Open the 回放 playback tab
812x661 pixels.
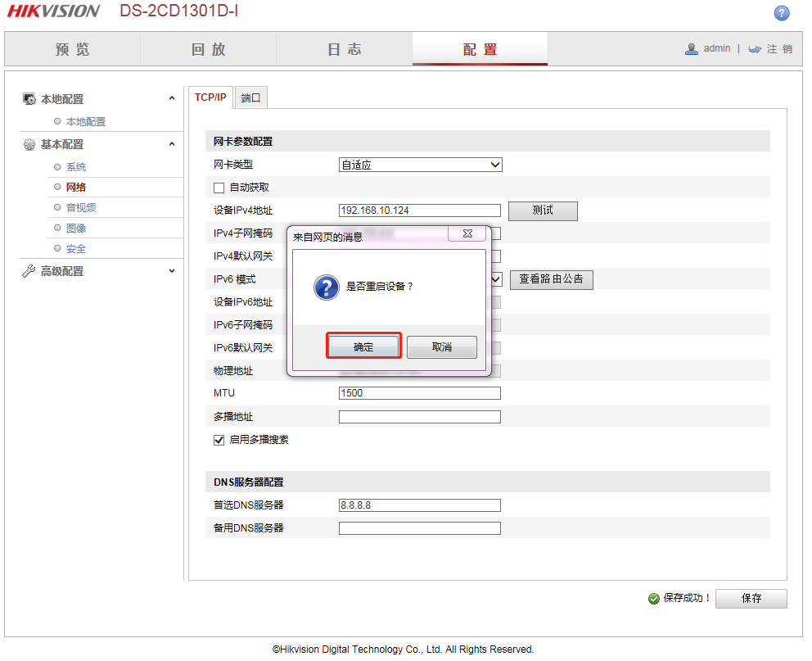(x=208, y=49)
